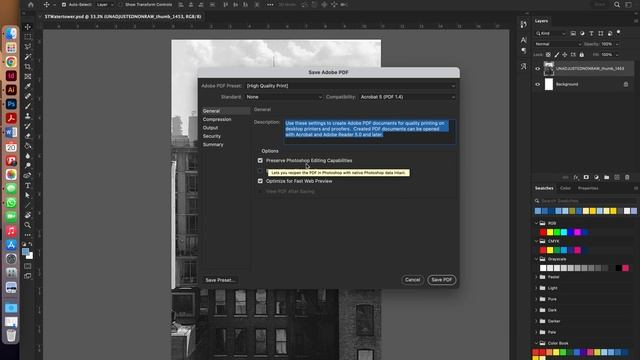Select the Hand tool

(28, 215)
